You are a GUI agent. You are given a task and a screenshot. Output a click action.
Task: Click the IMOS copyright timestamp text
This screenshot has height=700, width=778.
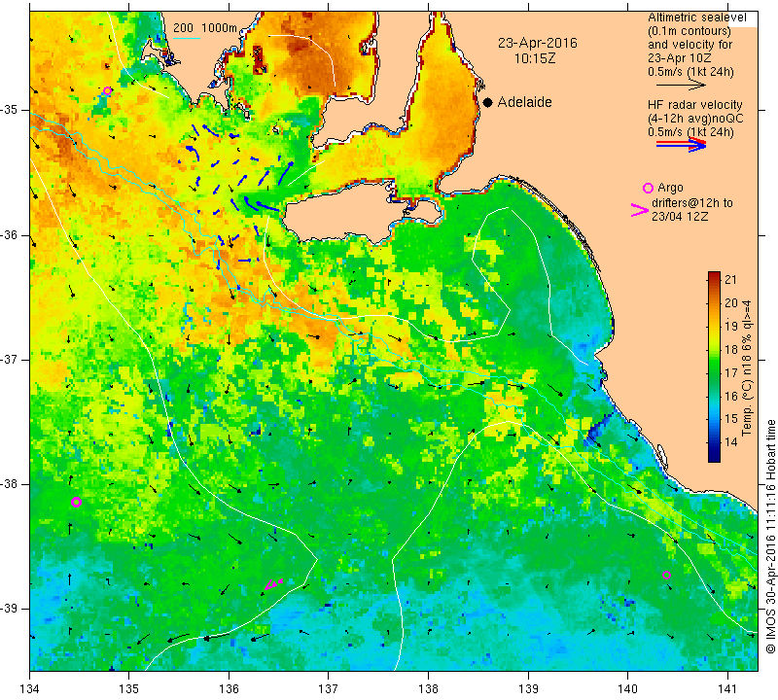click(x=770, y=537)
